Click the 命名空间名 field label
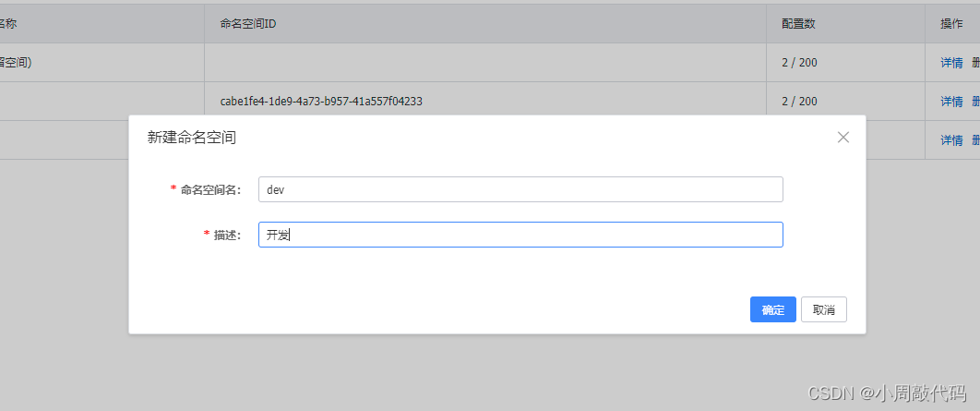980x411 pixels. click(x=210, y=189)
